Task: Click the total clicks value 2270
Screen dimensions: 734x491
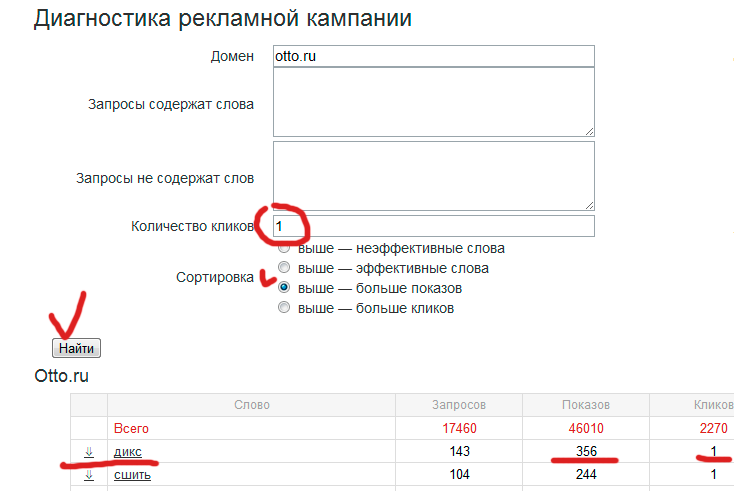Action: click(713, 428)
